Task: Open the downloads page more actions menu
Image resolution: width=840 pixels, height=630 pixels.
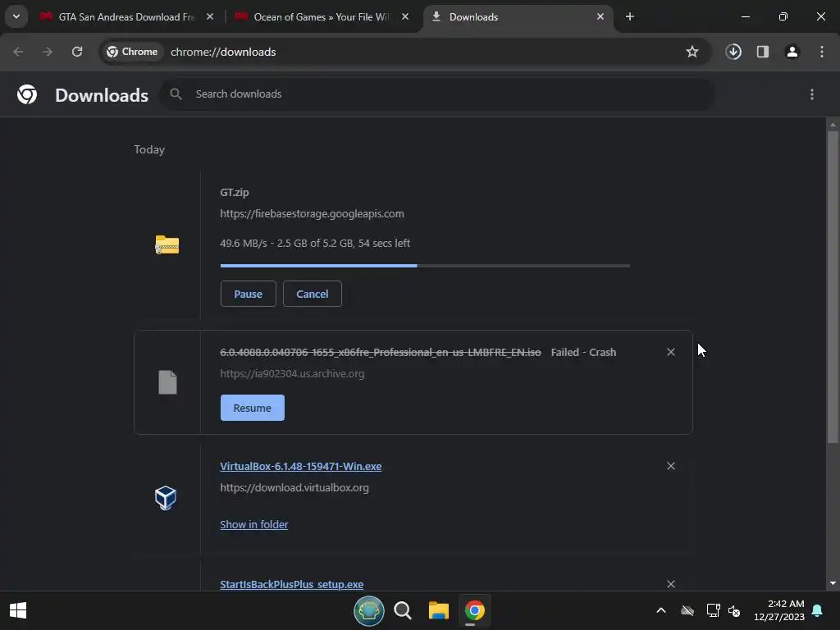Action: (812, 94)
